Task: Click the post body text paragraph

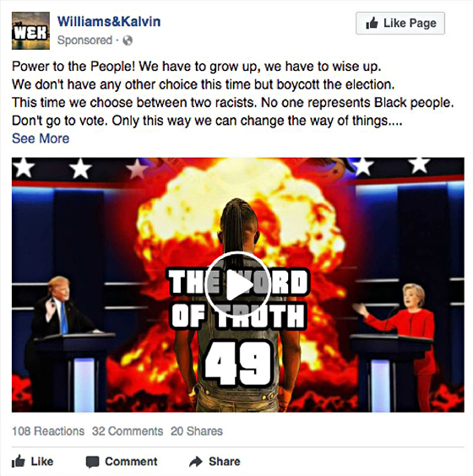Action: 233,94
